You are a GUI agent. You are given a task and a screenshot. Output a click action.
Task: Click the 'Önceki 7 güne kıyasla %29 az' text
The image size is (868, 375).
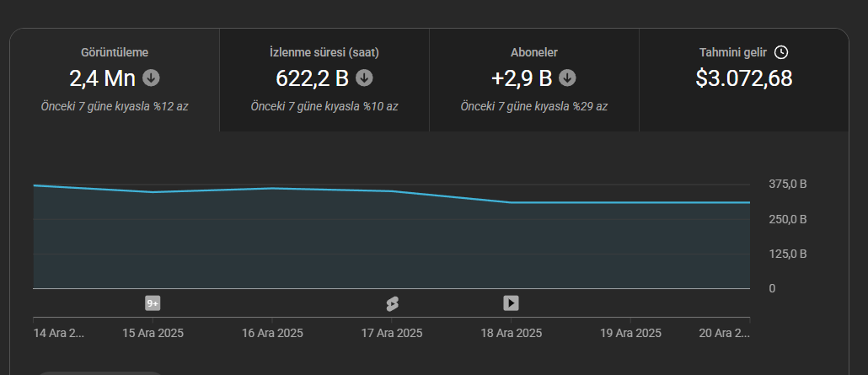pyautogui.click(x=534, y=106)
